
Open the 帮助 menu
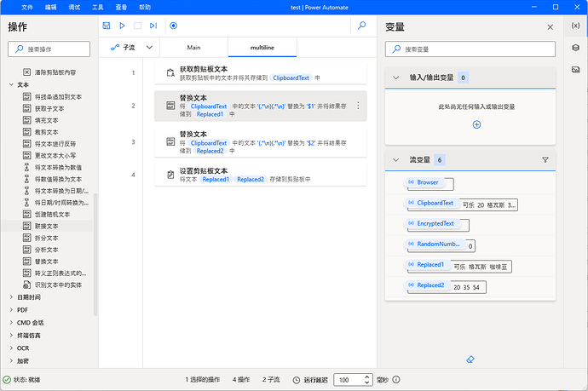click(145, 7)
